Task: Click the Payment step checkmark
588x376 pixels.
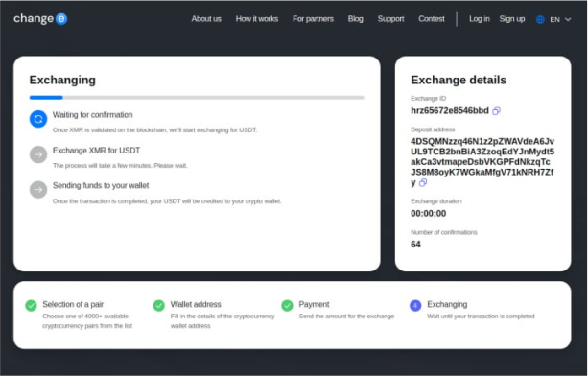Action: [287, 306]
